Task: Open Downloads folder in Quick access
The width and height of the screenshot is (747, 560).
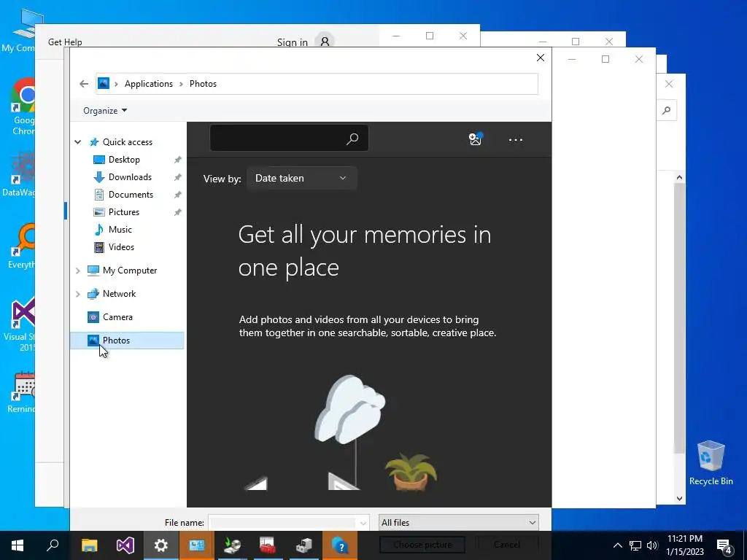Action: click(130, 177)
